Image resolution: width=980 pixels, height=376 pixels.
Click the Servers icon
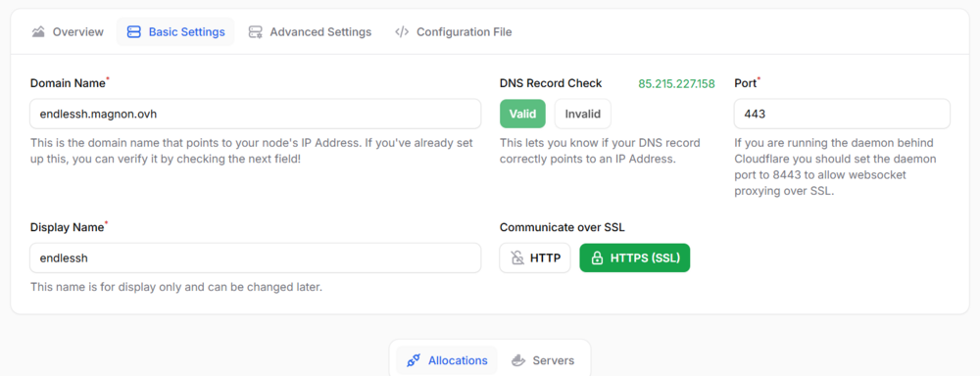(x=517, y=360)
